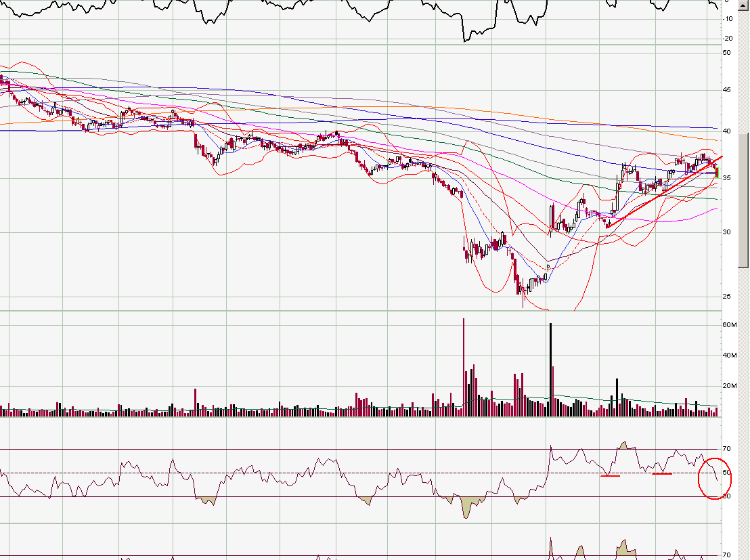Click the scrollbar track below the thumb
The height and width of the screenshot is (560, 750).
pyautogui.click(x=744, y=414)
